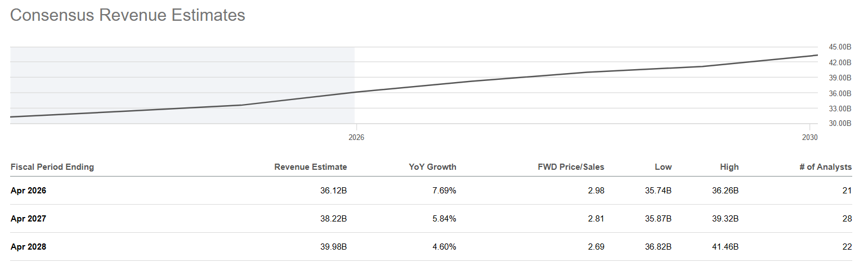Click the 28 analysts count for Apr 2027
The width and height of the screenshot is (868, 262).
(847, 219)
